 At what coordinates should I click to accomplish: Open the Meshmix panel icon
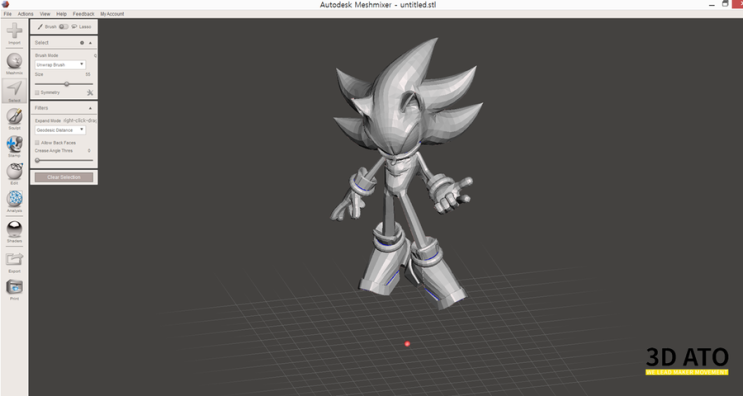tap(14, 61)
